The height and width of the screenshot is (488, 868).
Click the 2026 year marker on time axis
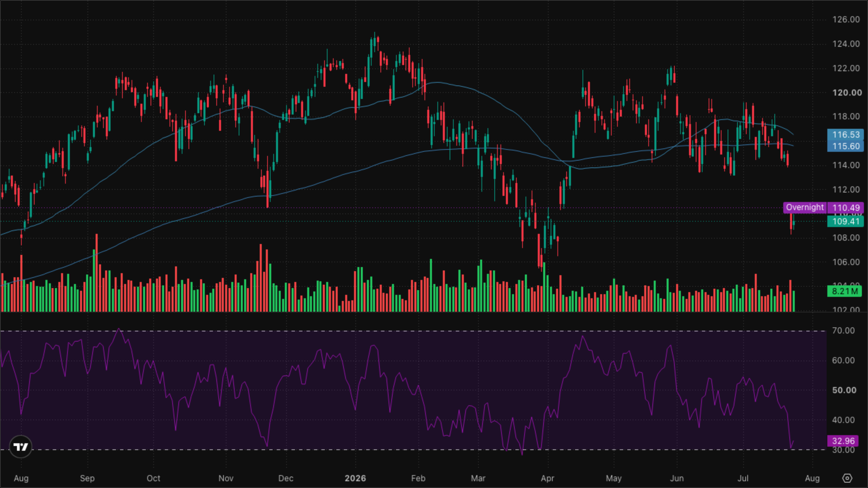[x=355, y=478]
